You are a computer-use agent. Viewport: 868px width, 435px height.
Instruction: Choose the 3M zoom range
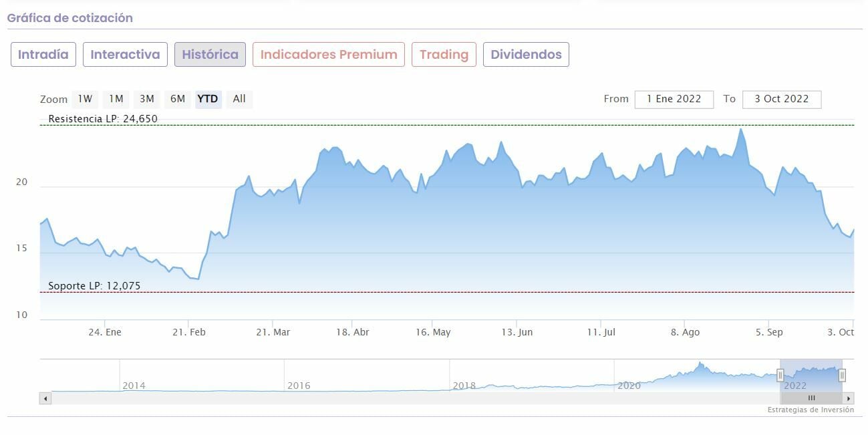pos(147,99)
